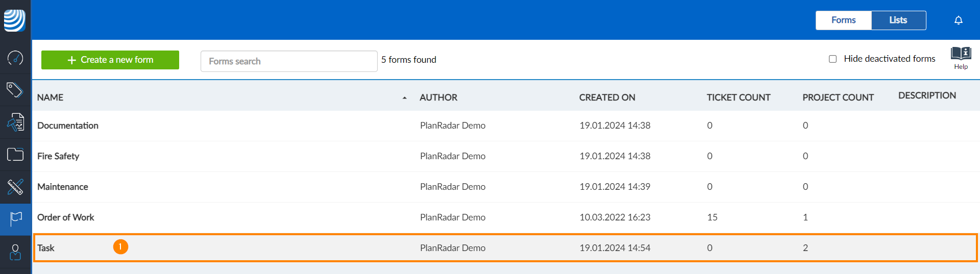Open the Help book icon
The width and height of the screenshot is (980, 274).
click(x=961, y=58)
